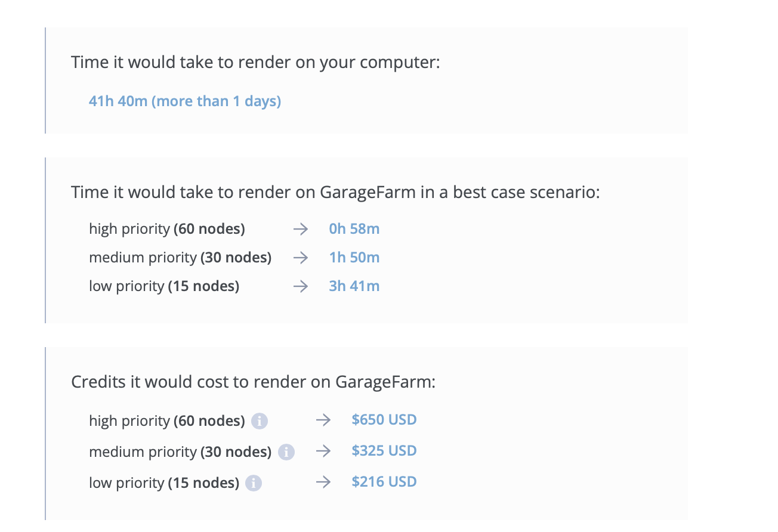This screenshot has width=778, height=532.
Task: Click the $325 USD cost value
Action: click(384, 451)
